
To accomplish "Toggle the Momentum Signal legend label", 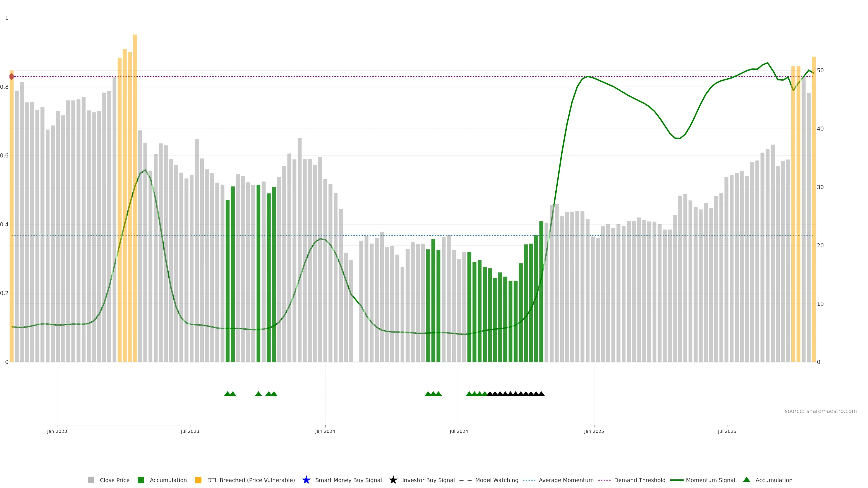I will [710, 480].
